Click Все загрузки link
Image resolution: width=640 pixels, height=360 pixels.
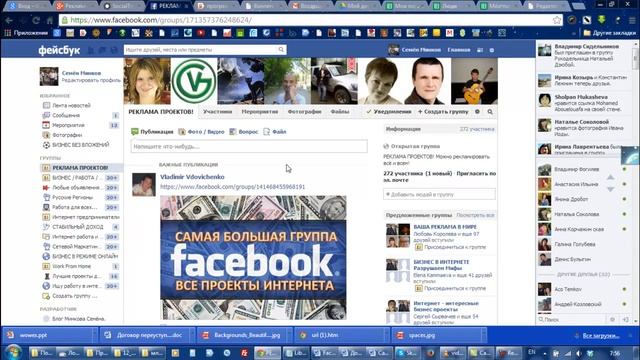[601, 336]
